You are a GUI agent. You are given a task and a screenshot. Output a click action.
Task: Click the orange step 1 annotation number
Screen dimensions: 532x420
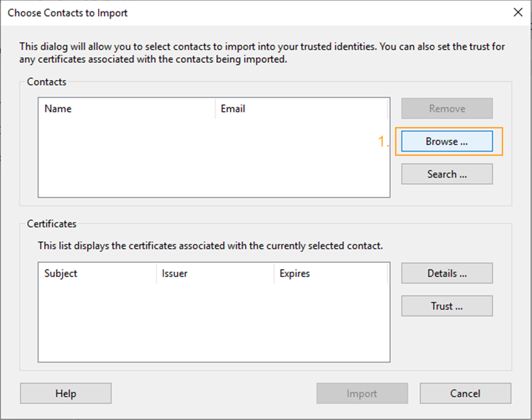pos(384,141)
